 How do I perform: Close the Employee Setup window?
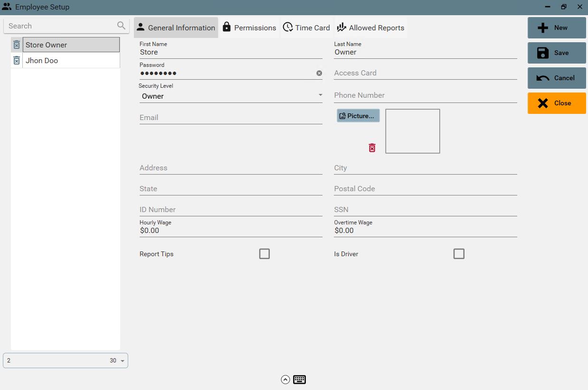point(557,103)
